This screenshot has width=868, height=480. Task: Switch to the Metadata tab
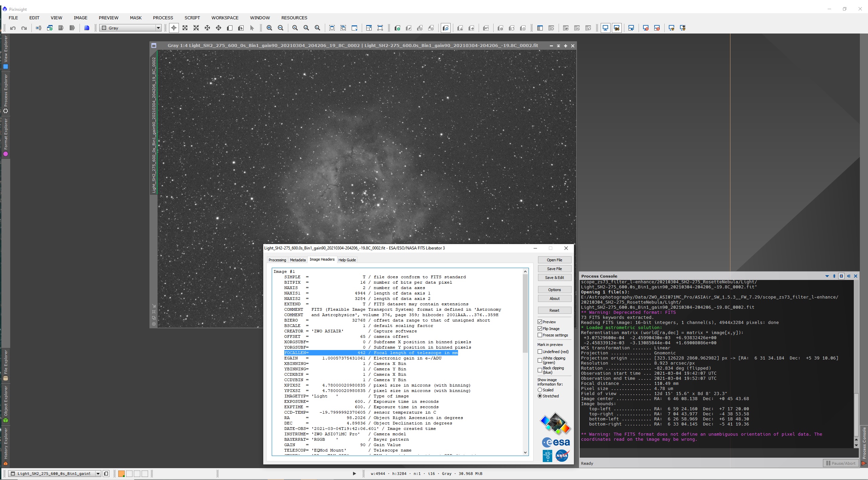click(298, 260)
